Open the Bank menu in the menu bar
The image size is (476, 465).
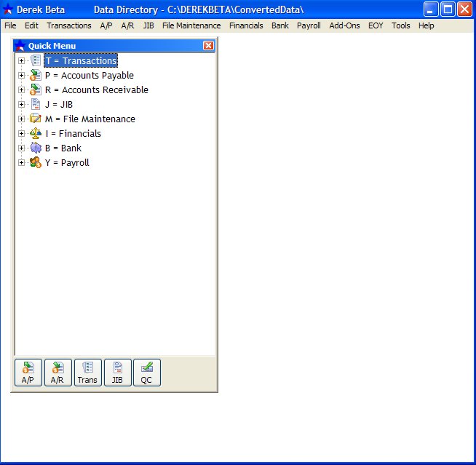tap(280, 25)
